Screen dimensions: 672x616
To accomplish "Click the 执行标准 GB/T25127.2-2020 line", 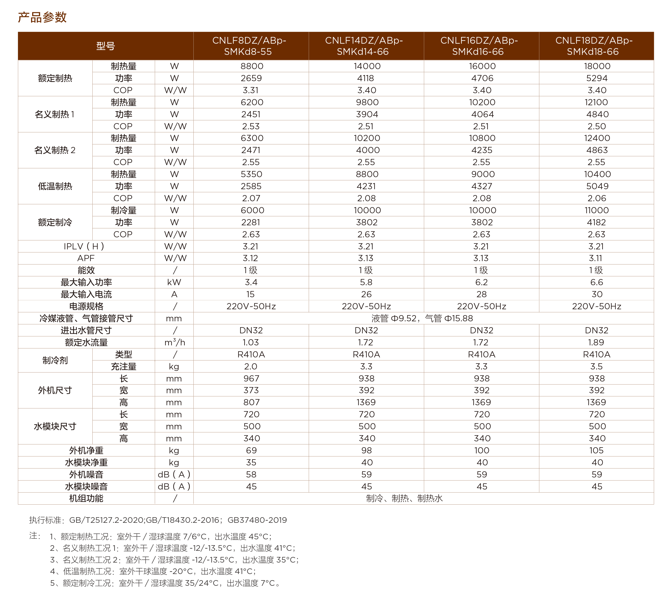I will pyautogui.click(x=158, y=520).
